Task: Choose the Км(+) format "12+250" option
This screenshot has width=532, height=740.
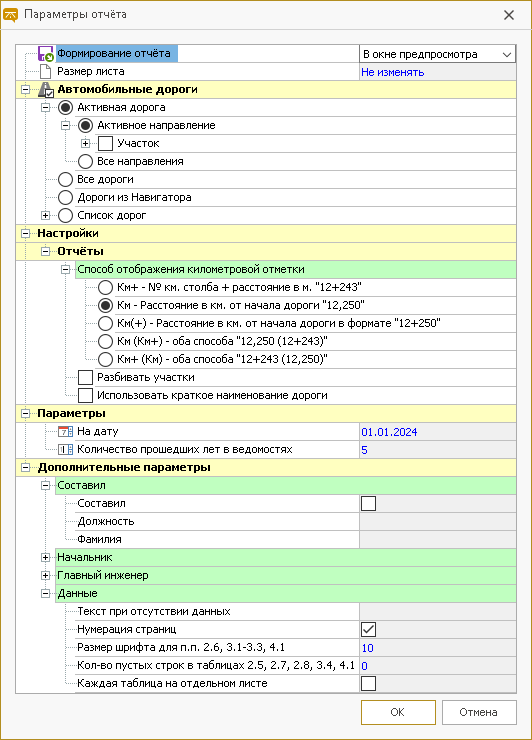Action: pos(105,323)
